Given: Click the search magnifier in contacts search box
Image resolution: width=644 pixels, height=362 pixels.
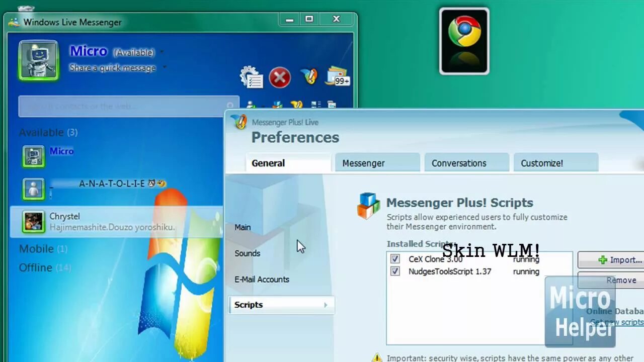Looking at the screenshot, I should [230, 106].
